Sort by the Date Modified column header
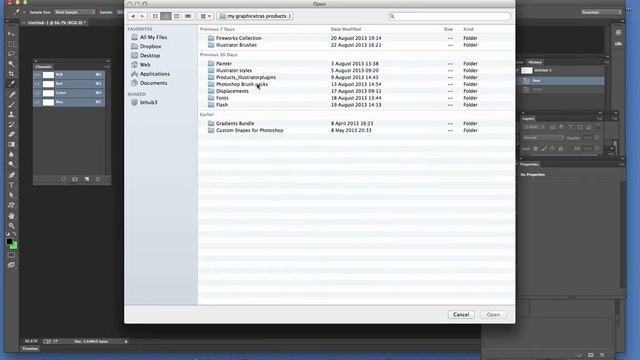 click(x=346, y=29)
